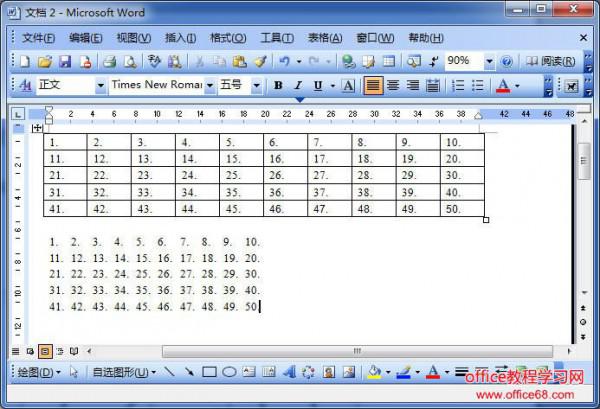600x409 pixels.
Task: Select the Format Painter brush icon
Action: point(260,61)
